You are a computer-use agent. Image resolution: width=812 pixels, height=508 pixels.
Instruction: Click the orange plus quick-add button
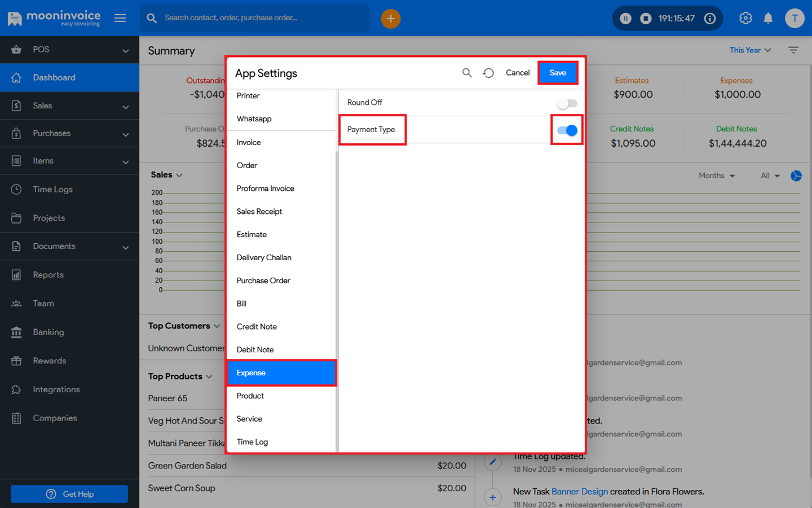(x=390, y=19)
